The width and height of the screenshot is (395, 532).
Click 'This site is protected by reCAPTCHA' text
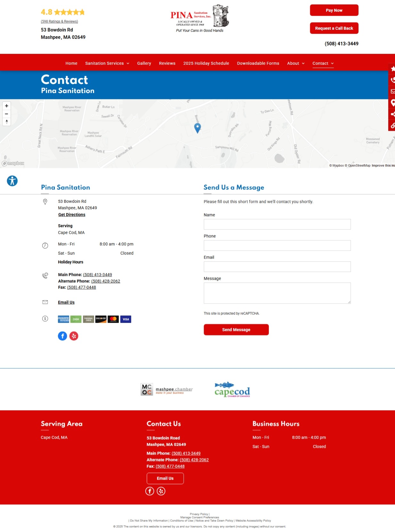coord(231,314)
